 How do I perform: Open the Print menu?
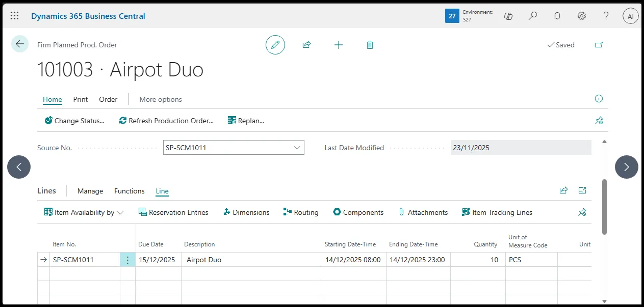click(x=81, y=99)
